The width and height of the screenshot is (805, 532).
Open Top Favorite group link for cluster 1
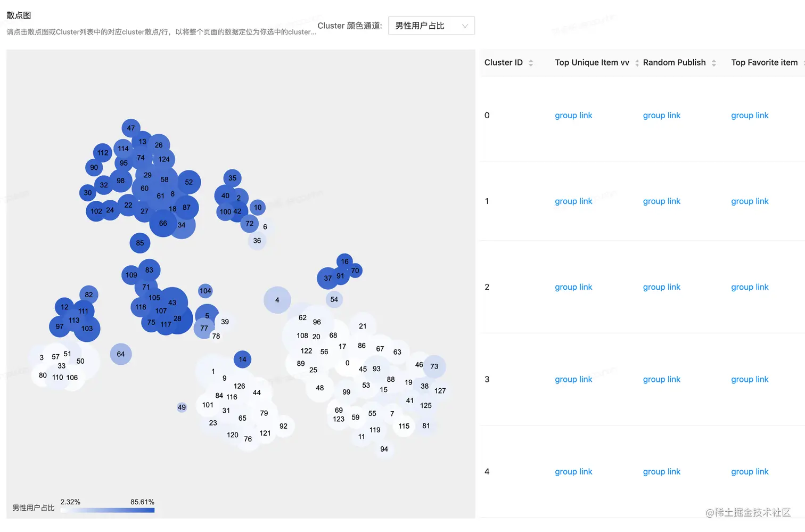tap(750, 201)
